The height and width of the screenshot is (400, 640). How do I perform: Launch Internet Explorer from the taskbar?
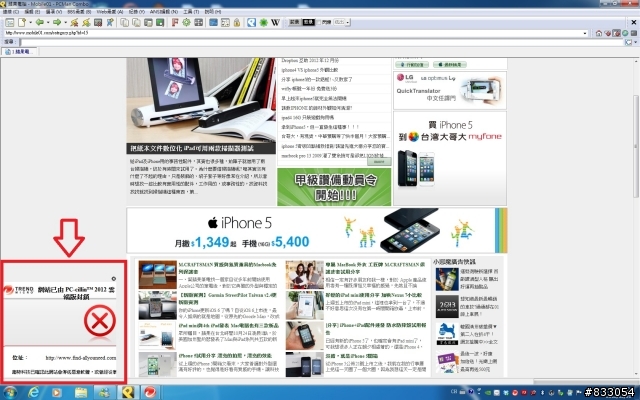[x=33, y=392]
